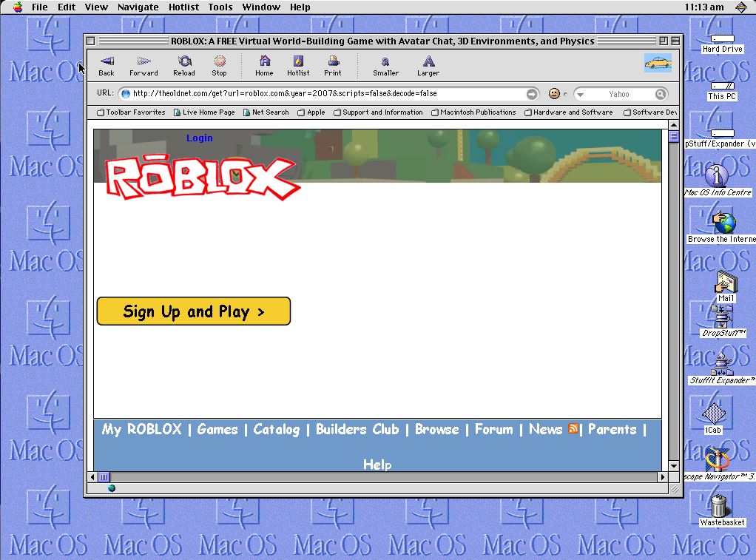Stop the page from loading
This screenshot has height=560, width=756.
pyautogui.click(x=220, y=62)
